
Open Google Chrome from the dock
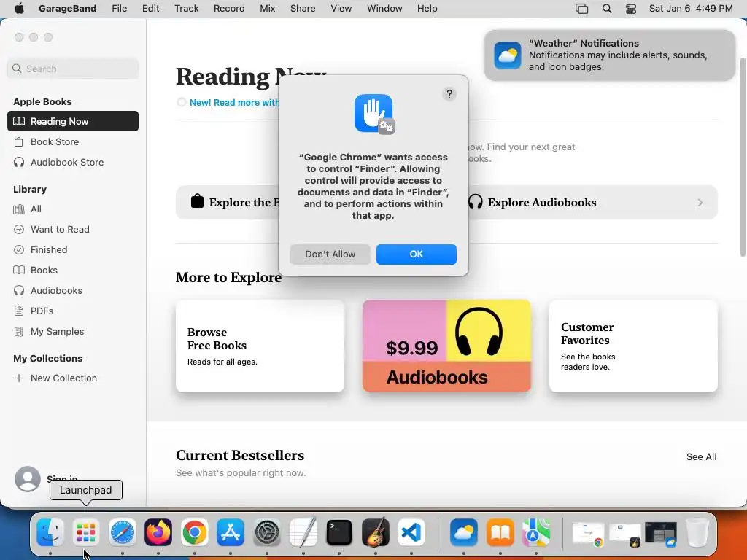coord(194,532)
